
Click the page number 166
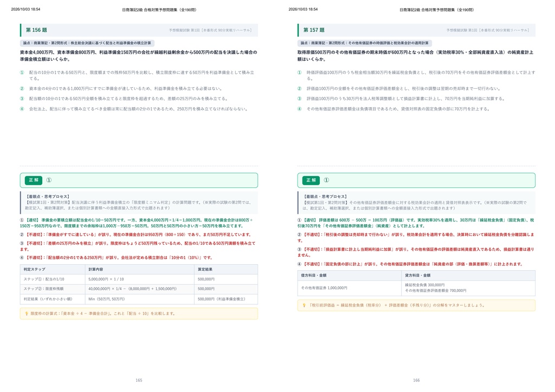pos(416,380)
